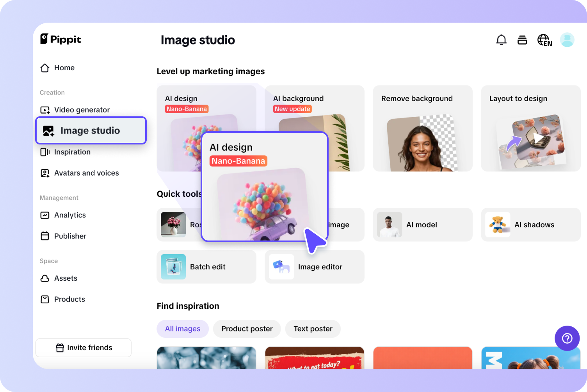Click the help question-mark bubble
This screenshot has width=587, height=392.
coord(567,338)
